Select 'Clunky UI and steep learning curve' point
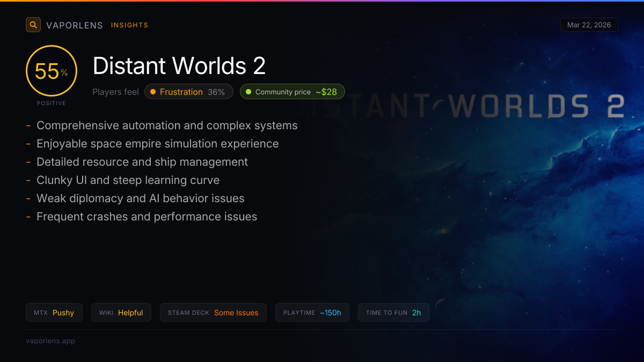Image resolution: width=644 pixels, height=362 pixels. pyautogui.click(x=128, y=180)
